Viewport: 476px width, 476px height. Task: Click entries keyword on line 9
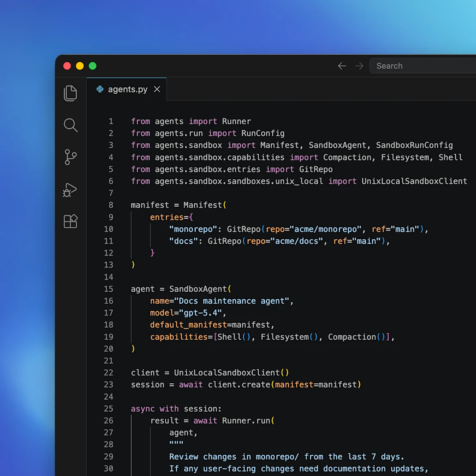click(167, 217)
